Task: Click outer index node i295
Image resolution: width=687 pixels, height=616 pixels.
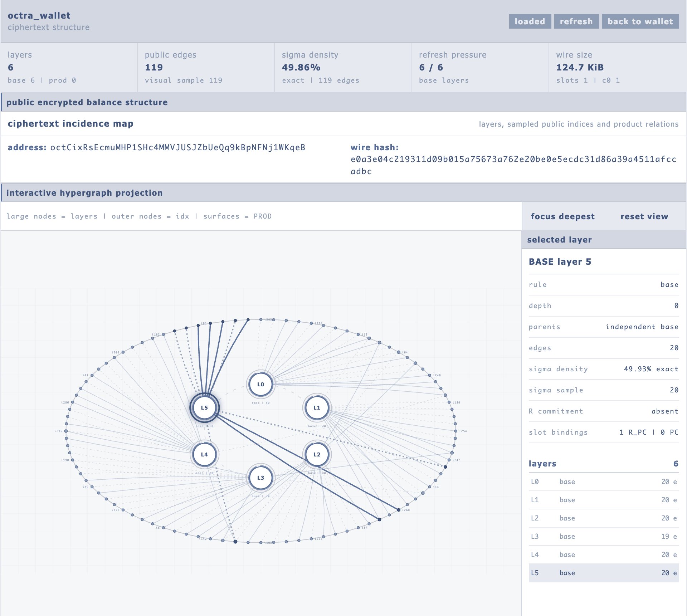Action: [66, 431]
